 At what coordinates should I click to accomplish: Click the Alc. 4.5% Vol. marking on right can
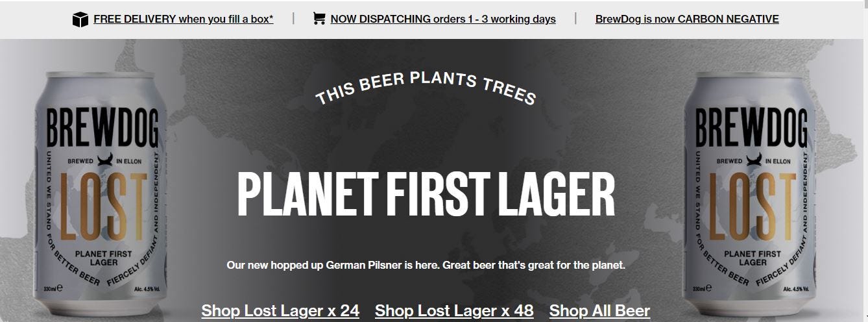797,289
